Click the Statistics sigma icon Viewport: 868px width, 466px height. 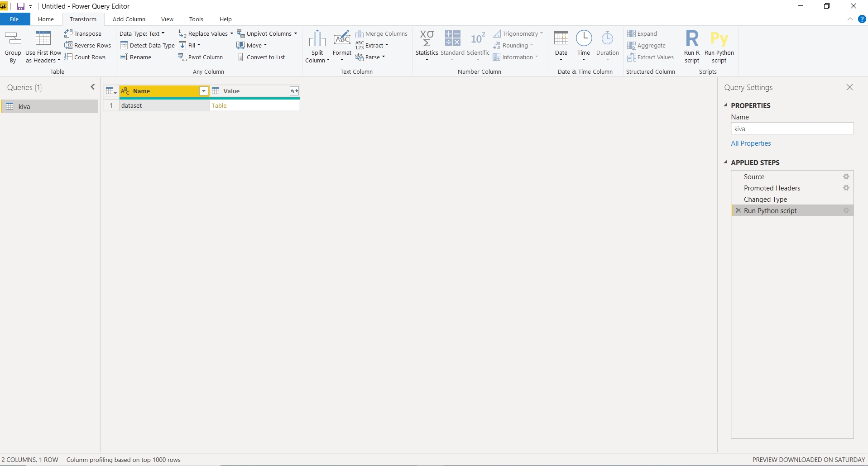point(427,39)
